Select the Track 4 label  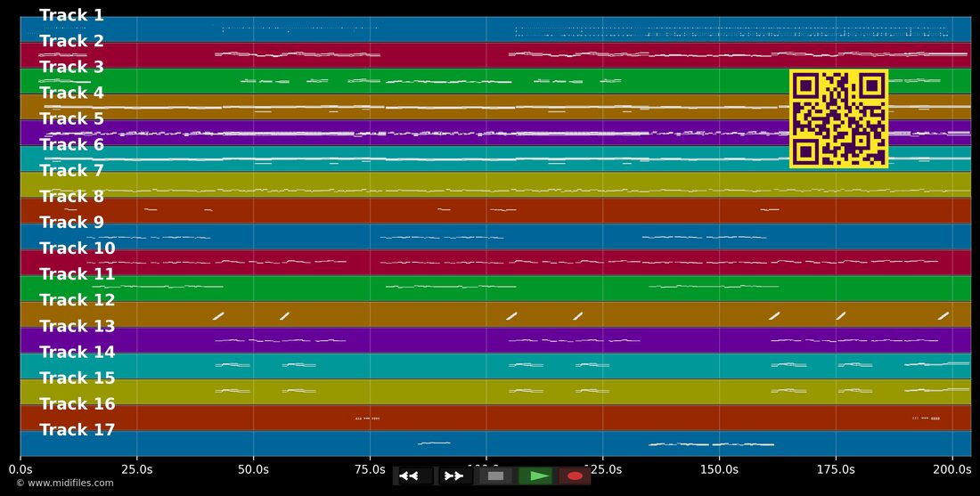click(72, 94)
